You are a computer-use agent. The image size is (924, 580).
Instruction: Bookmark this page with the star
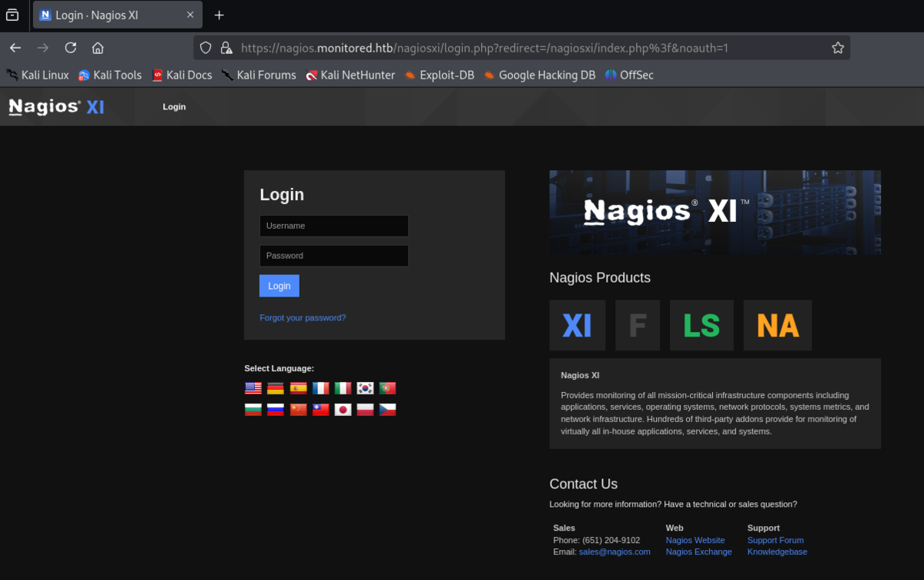838,48
